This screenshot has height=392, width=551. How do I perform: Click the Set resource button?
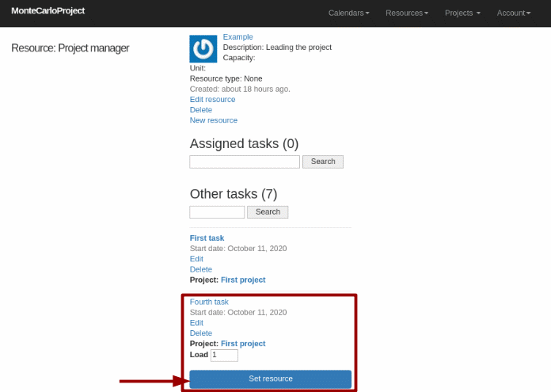[x=271, y=379]
